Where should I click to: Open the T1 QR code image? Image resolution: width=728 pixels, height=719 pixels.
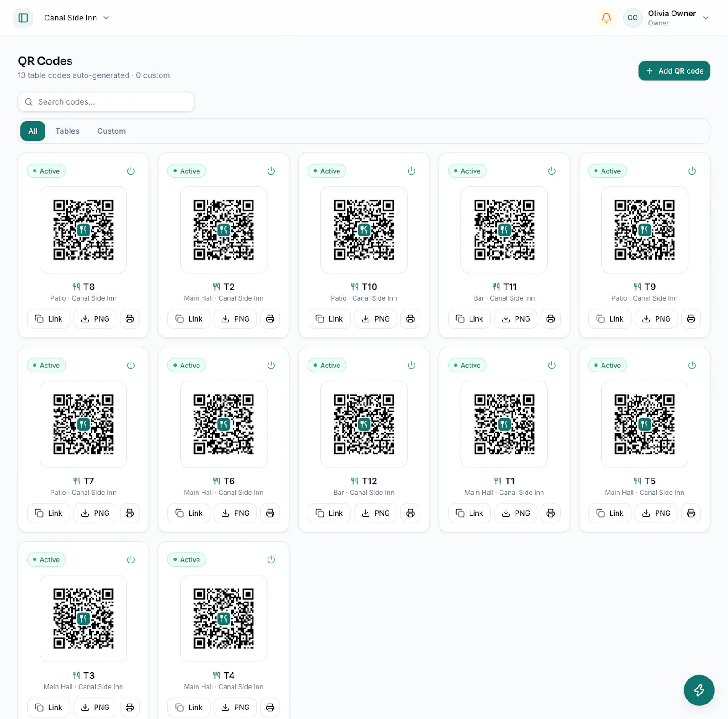[x=504, y=424]
